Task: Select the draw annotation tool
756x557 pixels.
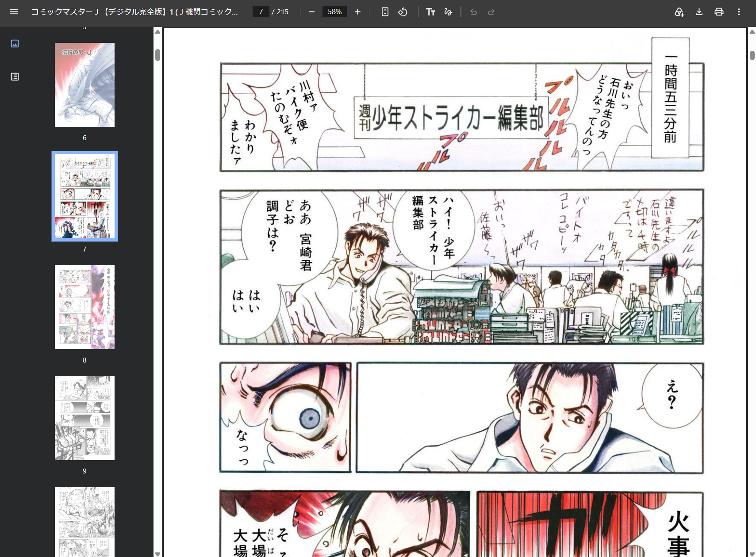Action: coord(448,12)
